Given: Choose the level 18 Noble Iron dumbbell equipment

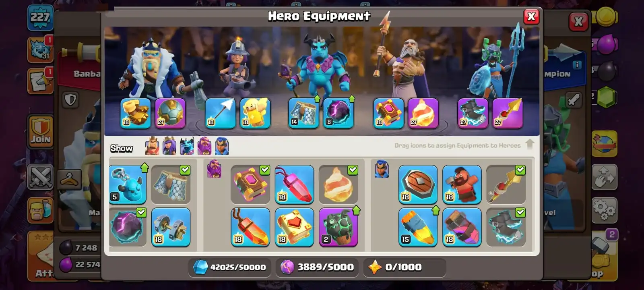Looking at the screenshot, I should coord(171,227).
